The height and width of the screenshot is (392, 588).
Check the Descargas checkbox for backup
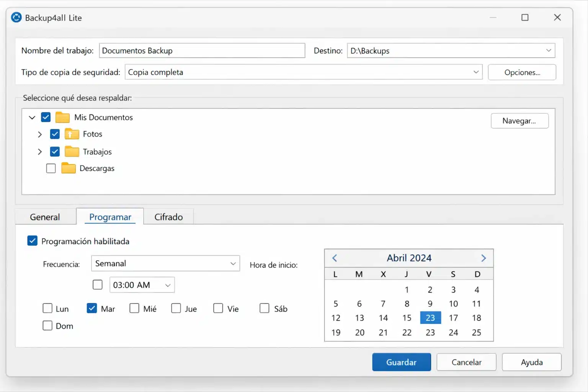tap(51, 168)
